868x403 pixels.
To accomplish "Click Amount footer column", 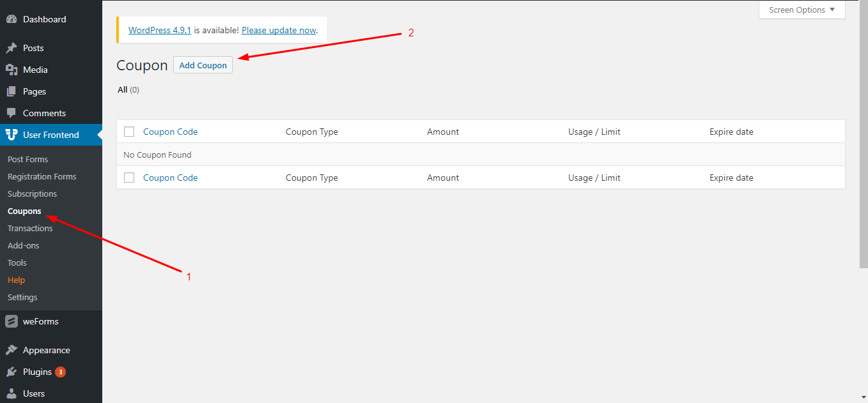I will point(443,178).
